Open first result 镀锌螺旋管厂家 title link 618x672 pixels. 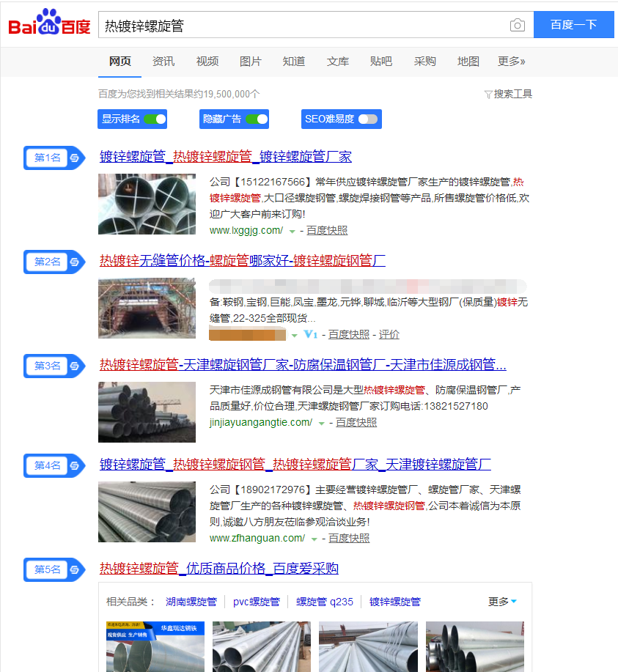(226, 157)
